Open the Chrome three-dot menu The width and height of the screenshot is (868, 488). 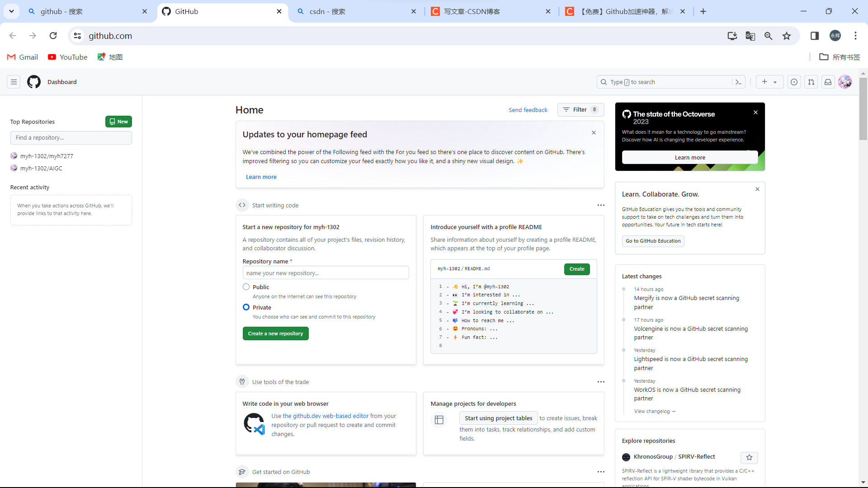tap(855, 36)
